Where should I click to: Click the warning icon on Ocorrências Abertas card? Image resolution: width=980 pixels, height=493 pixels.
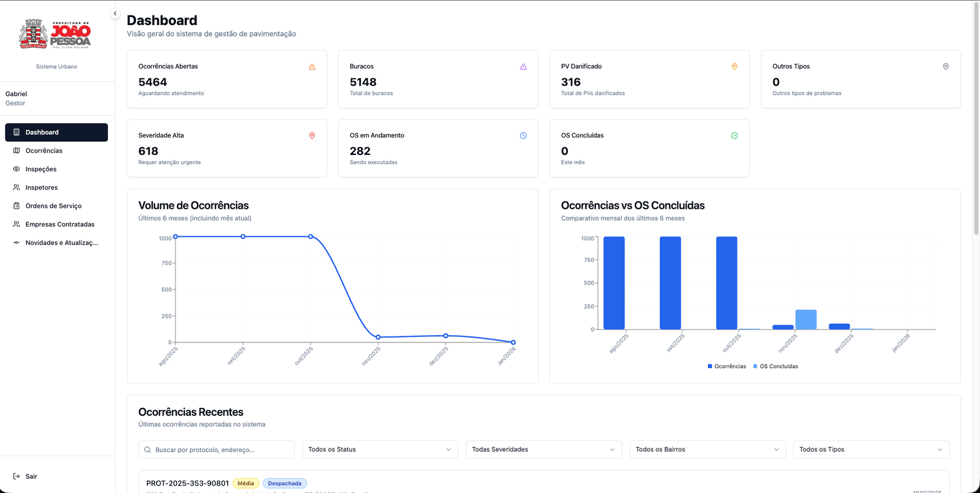(312, 67)
